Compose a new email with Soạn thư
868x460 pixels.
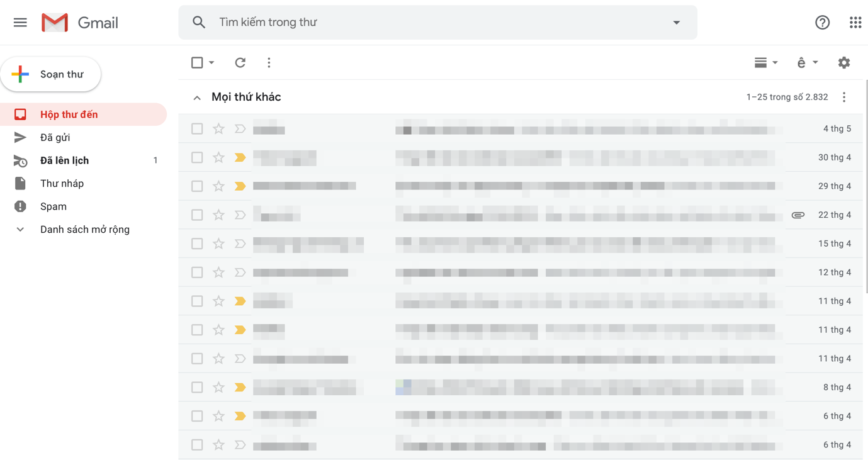click(51, 74)
